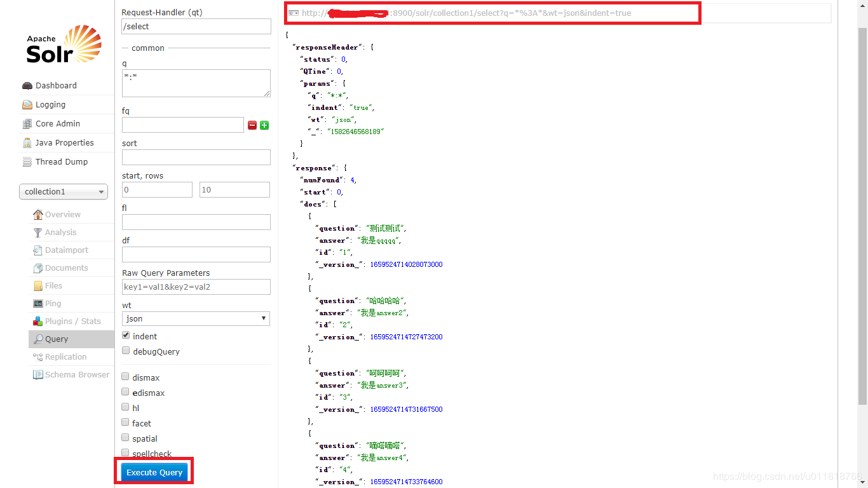Go to Core Admin
This screenshot has width=868, height=488.
pyautogui.click(x=58, y=124)
